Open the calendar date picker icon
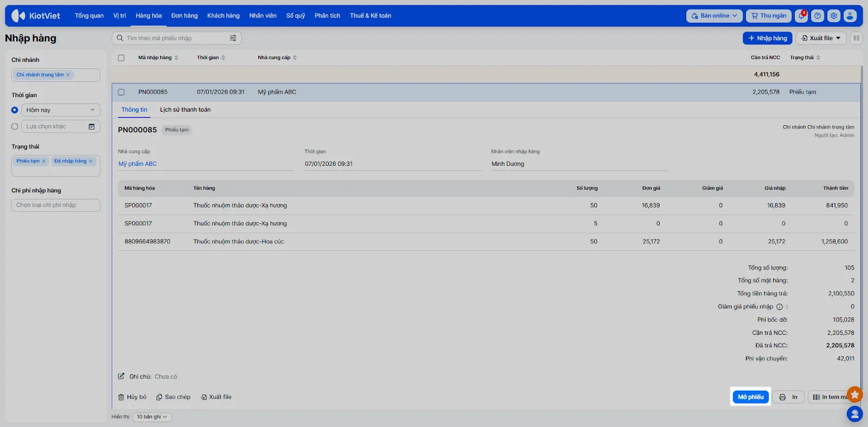 (x=92, y=126)
